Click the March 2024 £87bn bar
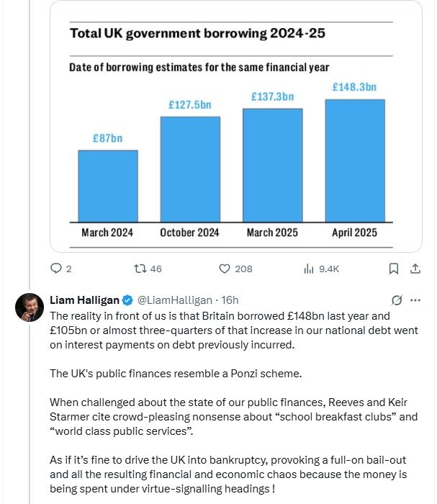The height and width of the screenshot is (504, 437). [x=108, y=186]
